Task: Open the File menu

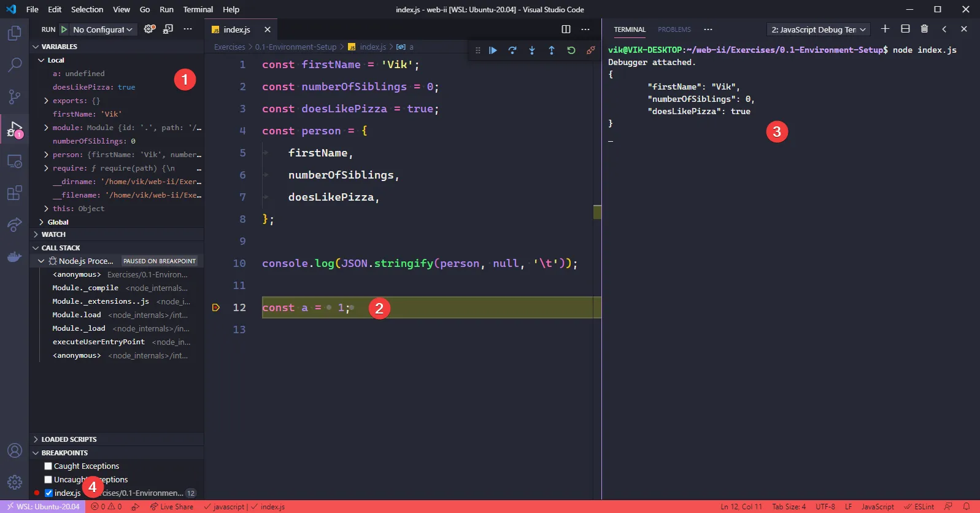Action: coord(33,9)
